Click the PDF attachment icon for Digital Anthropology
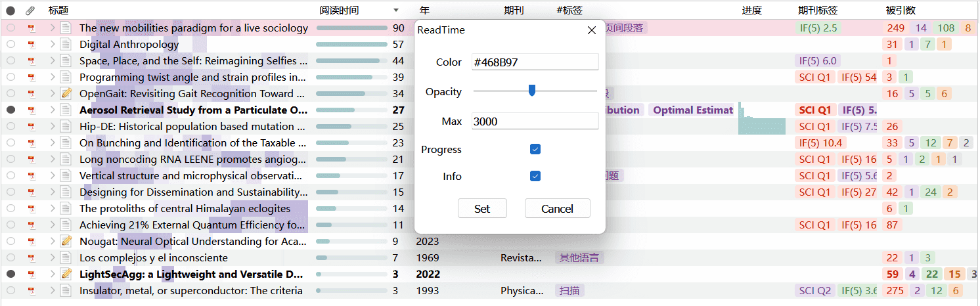The image size is (980, 306). tap(30, 45)
